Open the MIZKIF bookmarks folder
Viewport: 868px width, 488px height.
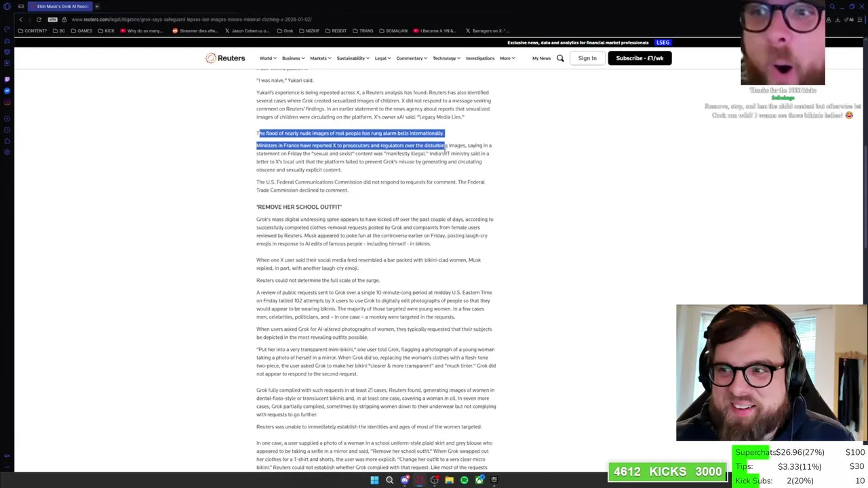pyautogui.click(x=309, y=30)
